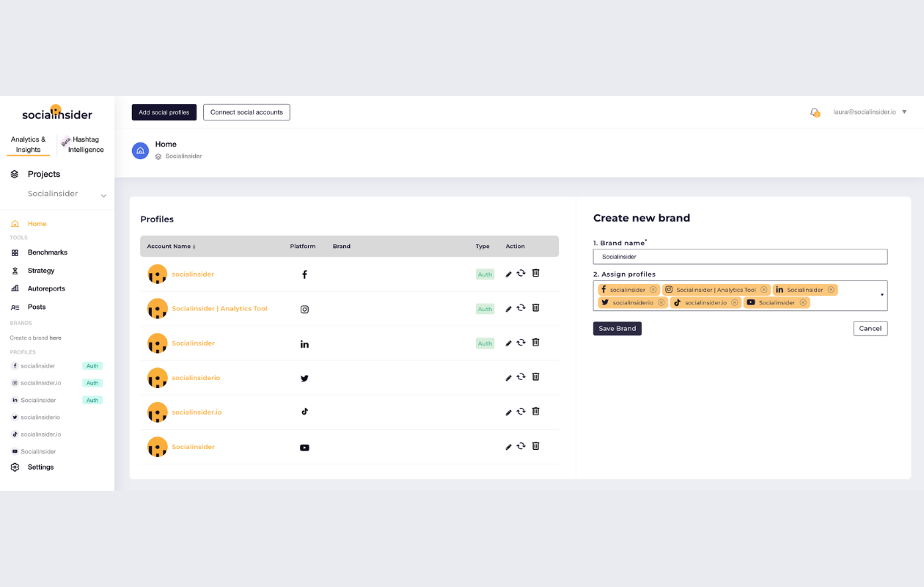924x587 pixels.
Task: Refresh the LinkedIn Socialinsider profile row
Action: pos(521,342)
